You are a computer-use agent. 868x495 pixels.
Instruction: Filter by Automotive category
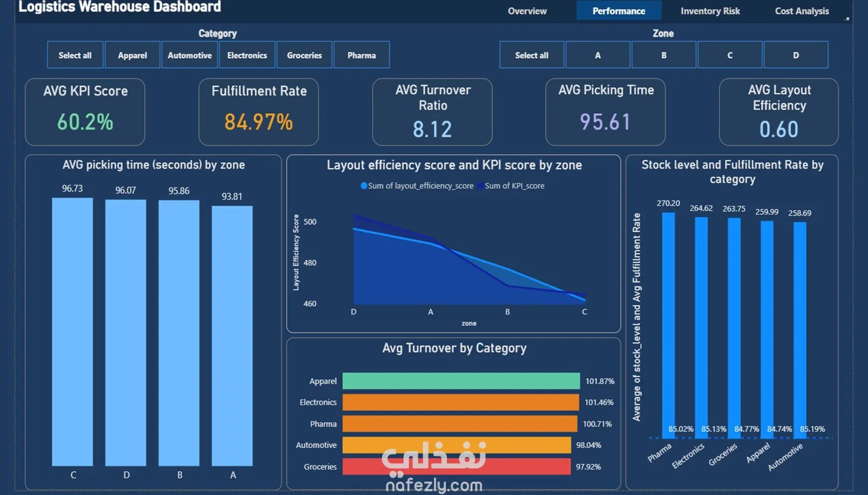click(189, 55)
